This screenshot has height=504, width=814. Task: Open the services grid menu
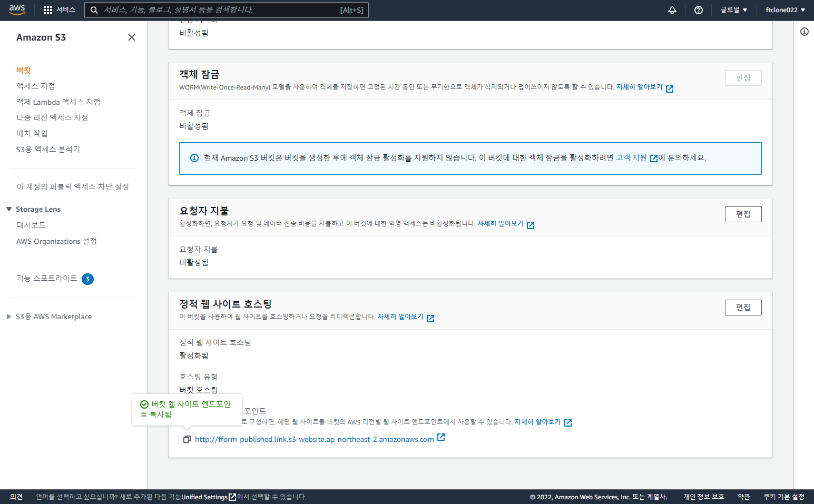pos(48,10)
